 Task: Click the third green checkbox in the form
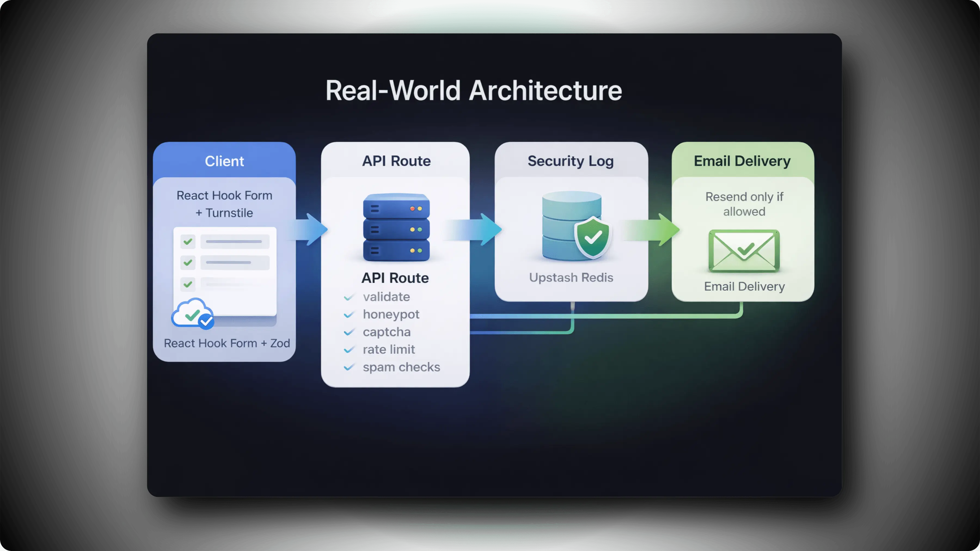[x=188, y=284]
